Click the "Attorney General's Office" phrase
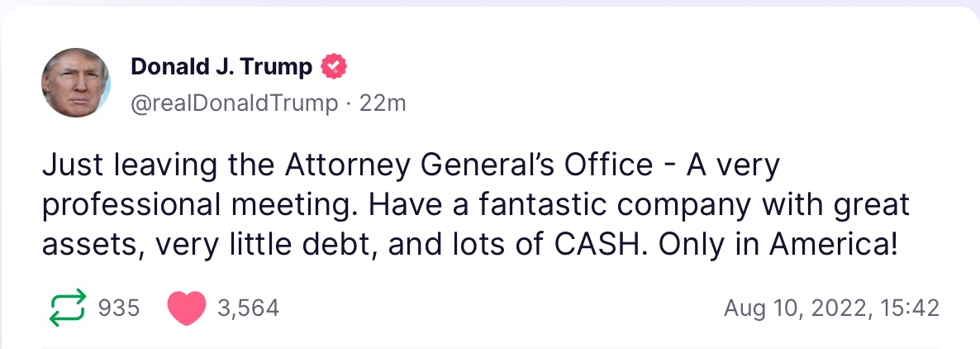The height and width of the screenshot is (349, 980). pos(469,166)
